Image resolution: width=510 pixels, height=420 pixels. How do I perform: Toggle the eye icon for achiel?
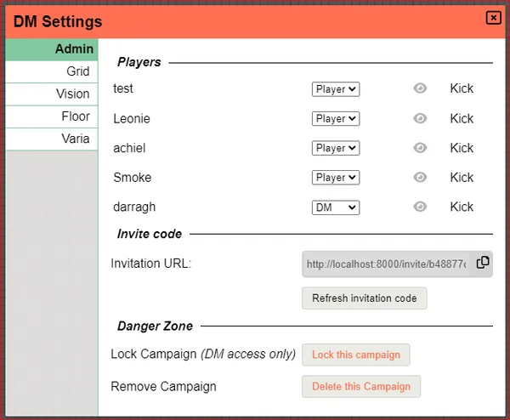[420, 148]
